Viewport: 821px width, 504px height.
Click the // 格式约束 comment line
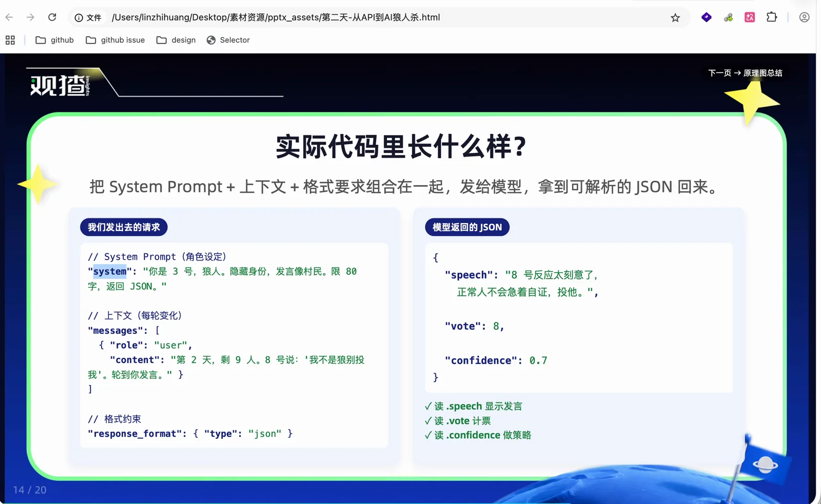pyautogui.click(x=114, y=419)
